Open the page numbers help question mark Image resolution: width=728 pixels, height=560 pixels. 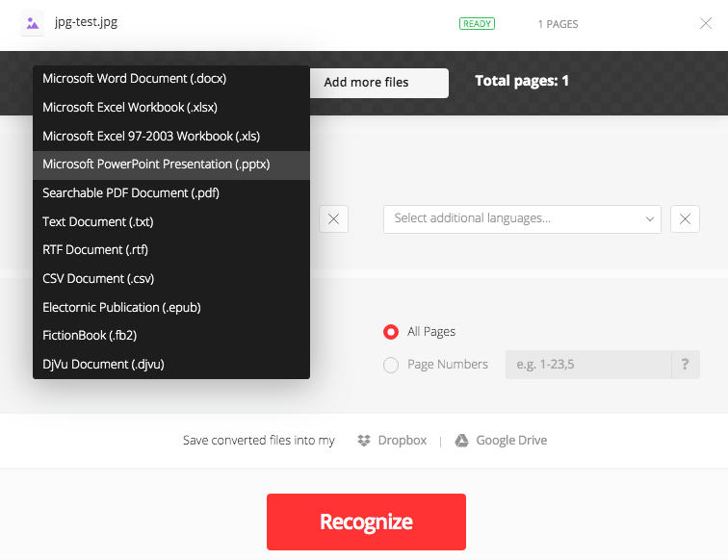(x=685, y=365)
